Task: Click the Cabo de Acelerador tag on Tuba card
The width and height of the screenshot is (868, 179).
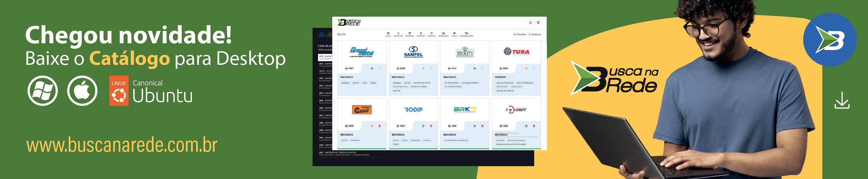Action: (505, 83)
